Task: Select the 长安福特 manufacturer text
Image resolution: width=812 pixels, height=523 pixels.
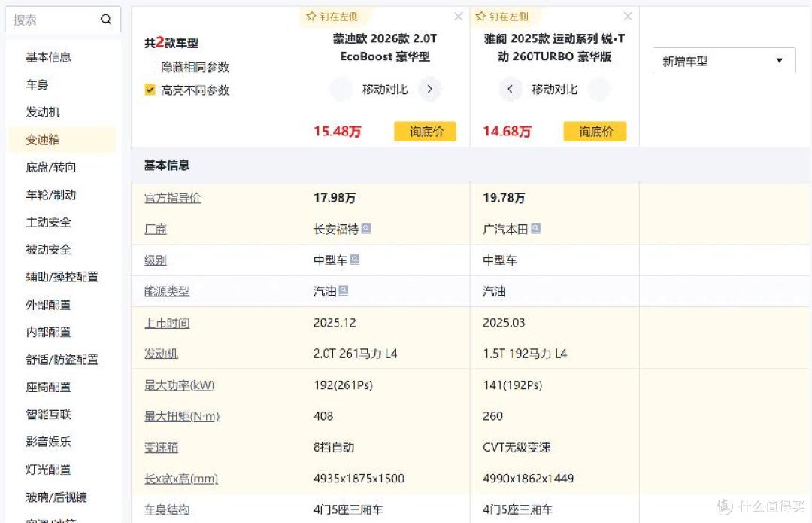Action: [336, 229]
